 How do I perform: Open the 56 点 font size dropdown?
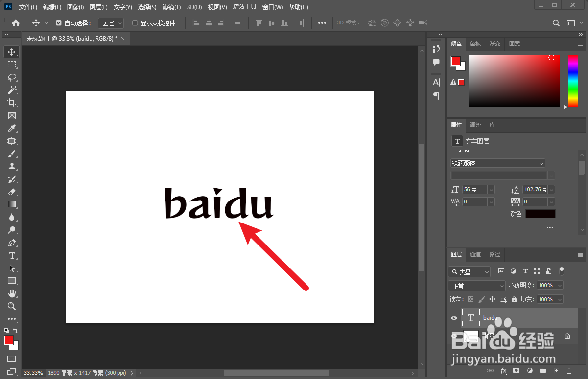[x=491, y=189]
